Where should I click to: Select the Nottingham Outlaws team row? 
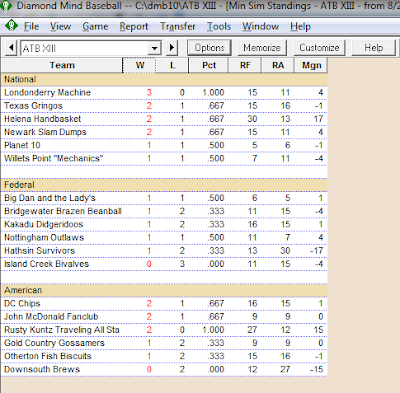click(164, 237)
